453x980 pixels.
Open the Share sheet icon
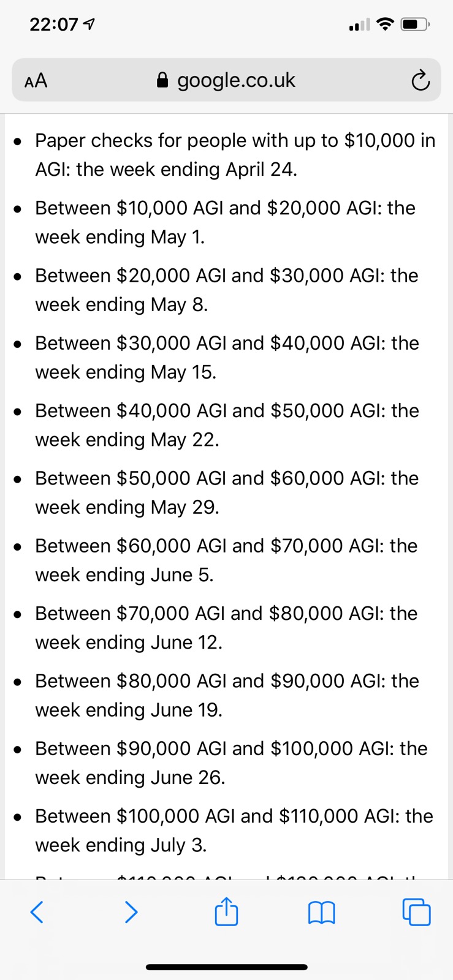tap(226, 911)
